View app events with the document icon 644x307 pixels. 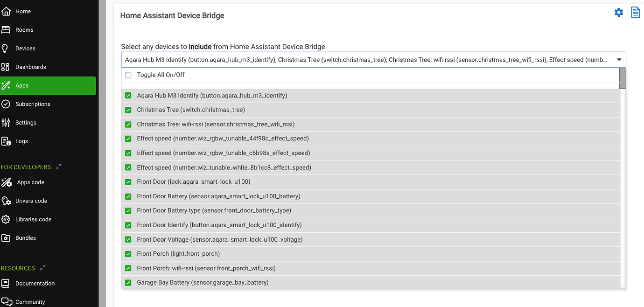635,12
